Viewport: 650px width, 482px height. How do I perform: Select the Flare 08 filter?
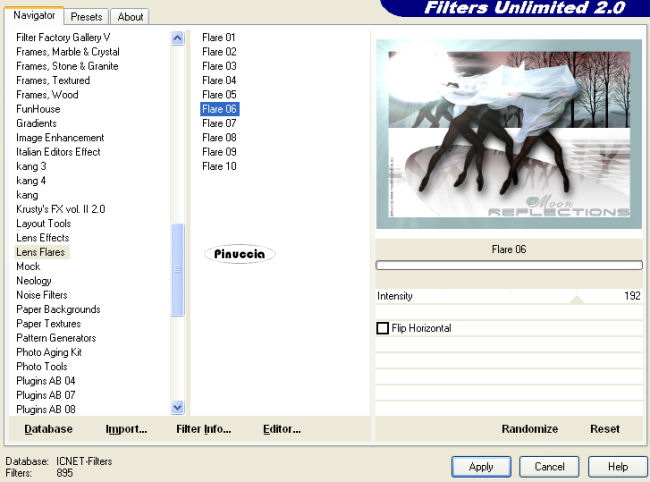[219, 138]
